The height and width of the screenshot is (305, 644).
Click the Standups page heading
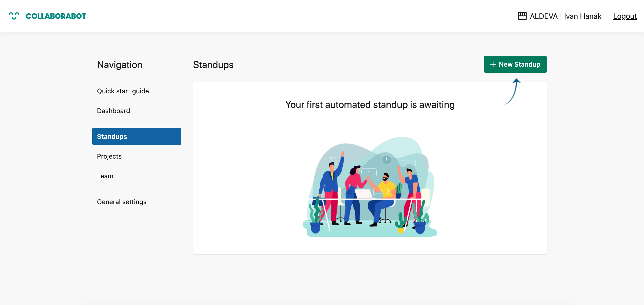(x=213, y=65)
